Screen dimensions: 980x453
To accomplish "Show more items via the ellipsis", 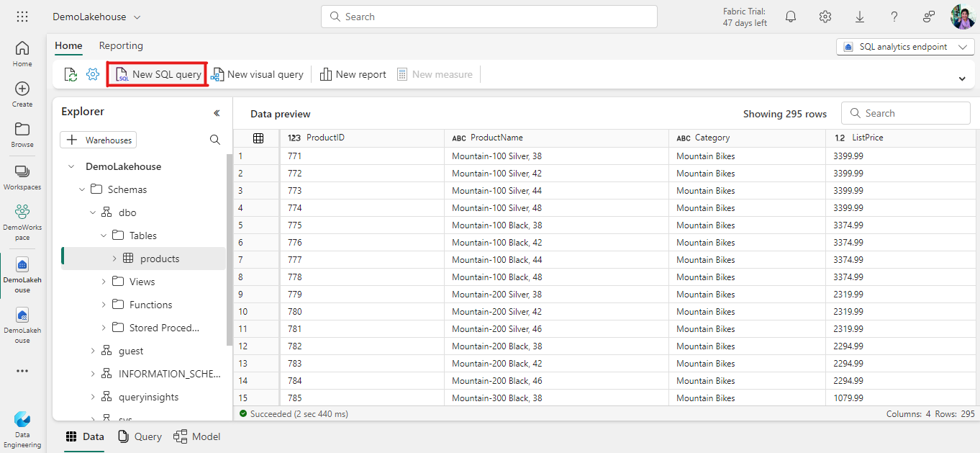I will tap(22, 371).
